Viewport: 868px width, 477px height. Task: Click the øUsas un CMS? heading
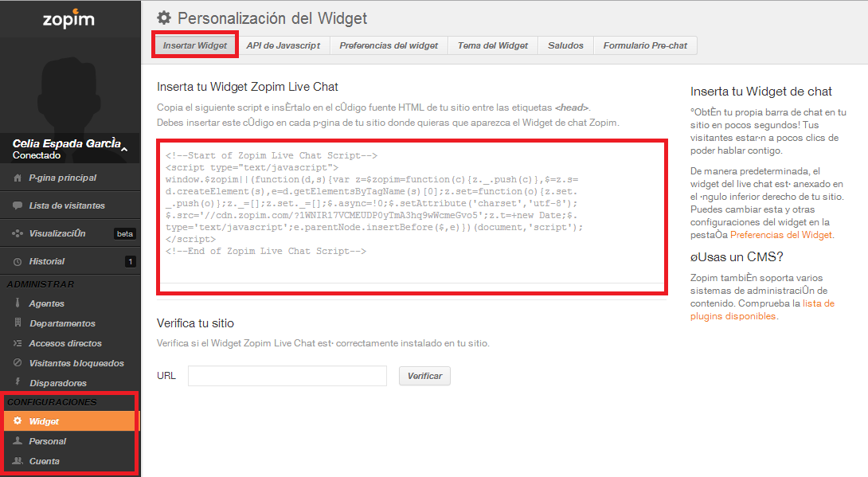pyautogui.click(x=737, y=256)
